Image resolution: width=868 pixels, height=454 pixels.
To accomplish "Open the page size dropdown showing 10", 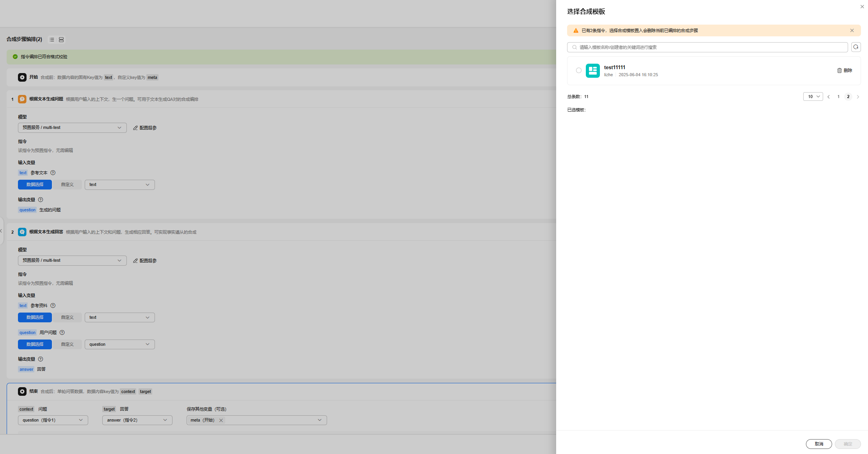I will (813, 97).
